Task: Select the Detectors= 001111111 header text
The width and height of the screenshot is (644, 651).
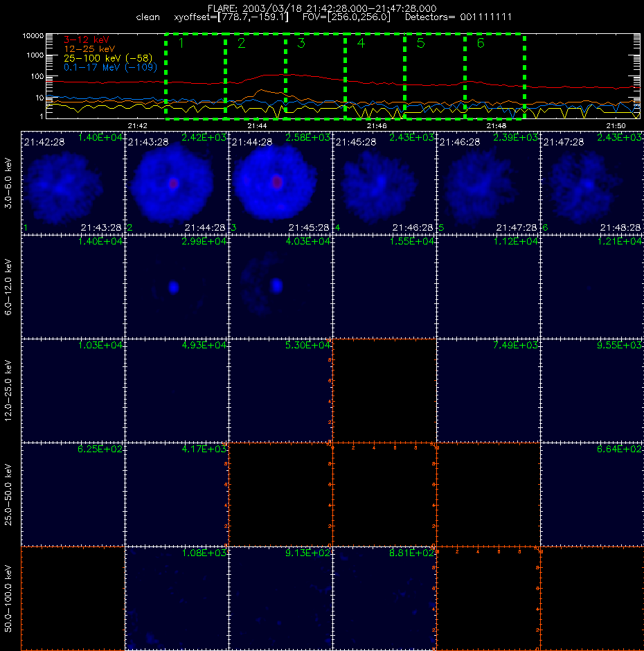Action: point(458,17)
